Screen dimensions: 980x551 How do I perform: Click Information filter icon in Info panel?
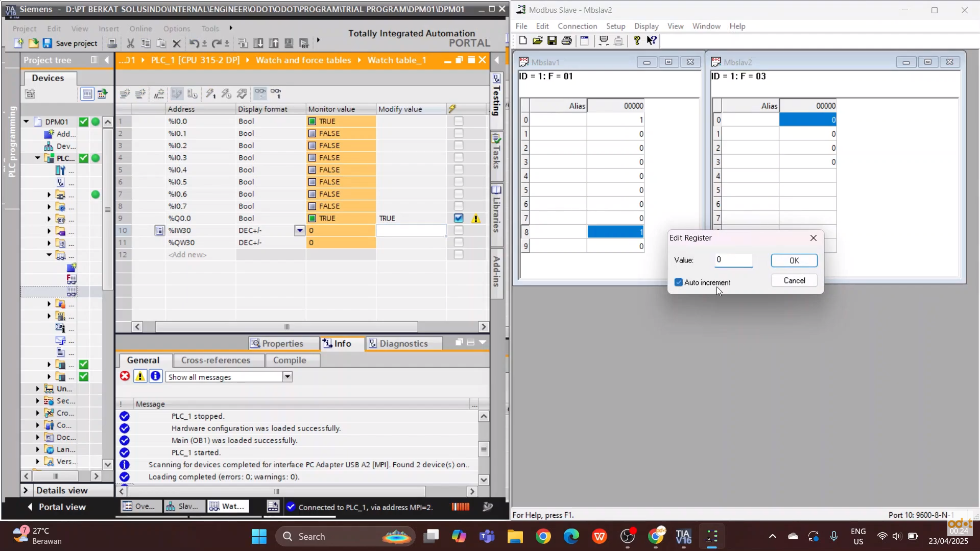(x=156, y=377)
